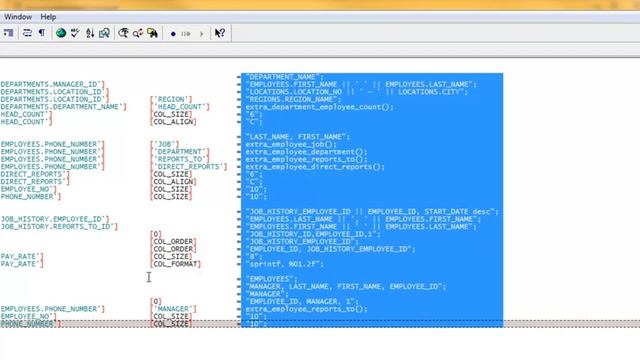The image size is (640, 360).
Task: Click extra_employee_reports_to(); beside ['MANAGER']
Action: [x=306, y=309]
